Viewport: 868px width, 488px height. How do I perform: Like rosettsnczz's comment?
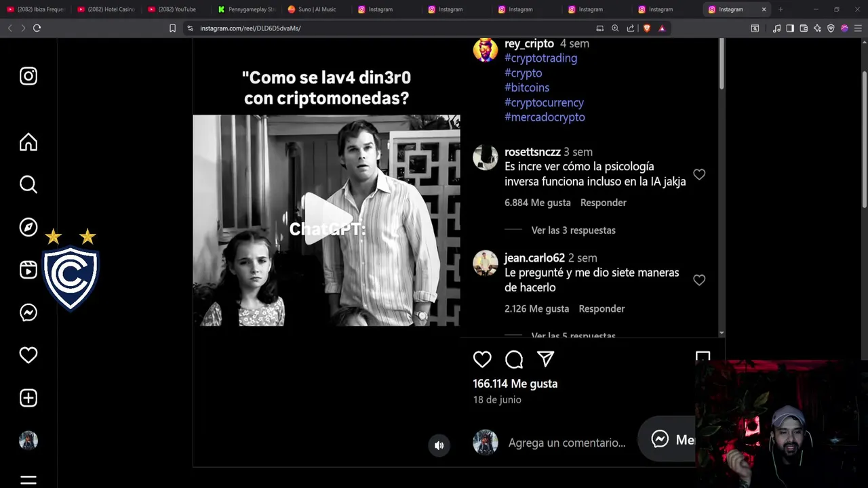click(x=699, y=174)
